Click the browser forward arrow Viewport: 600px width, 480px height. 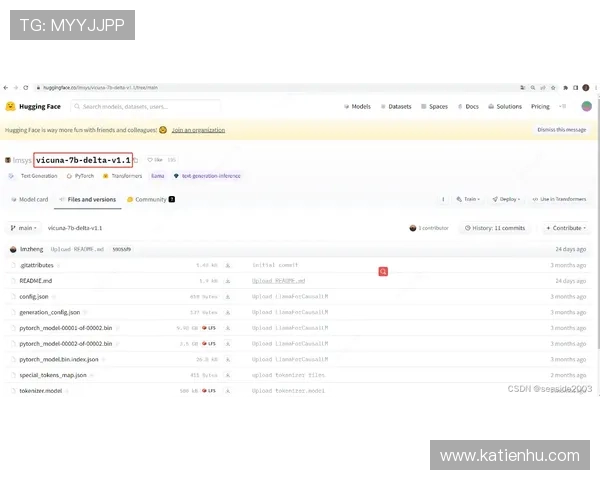coord(16,88)
